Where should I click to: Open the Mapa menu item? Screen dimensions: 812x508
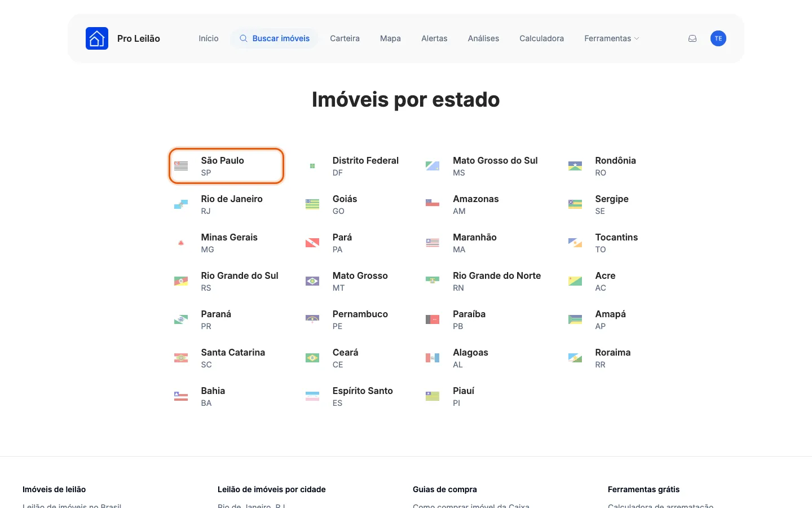(390, 38)
